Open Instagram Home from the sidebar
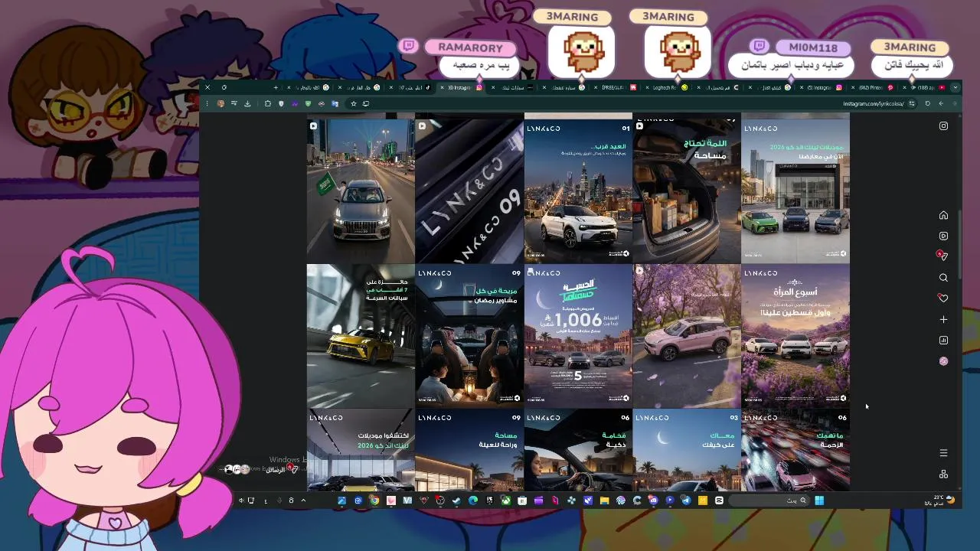980x551 pixels. coord(943,215)
